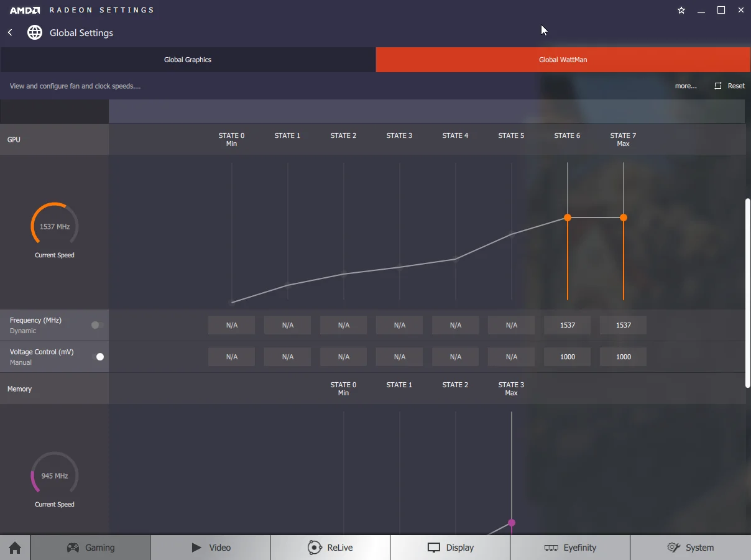Image resolution: width=751 pixels, height=560 pixels.
Task: Go back using the back arrow
Action: [x=10, y=32]
